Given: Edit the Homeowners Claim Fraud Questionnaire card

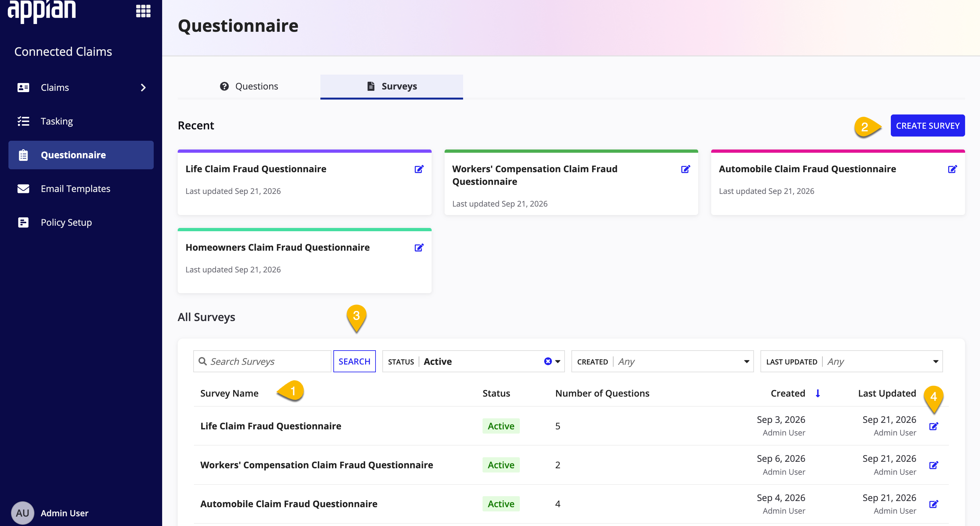Looking at the screenshot, I should [419, 248].
